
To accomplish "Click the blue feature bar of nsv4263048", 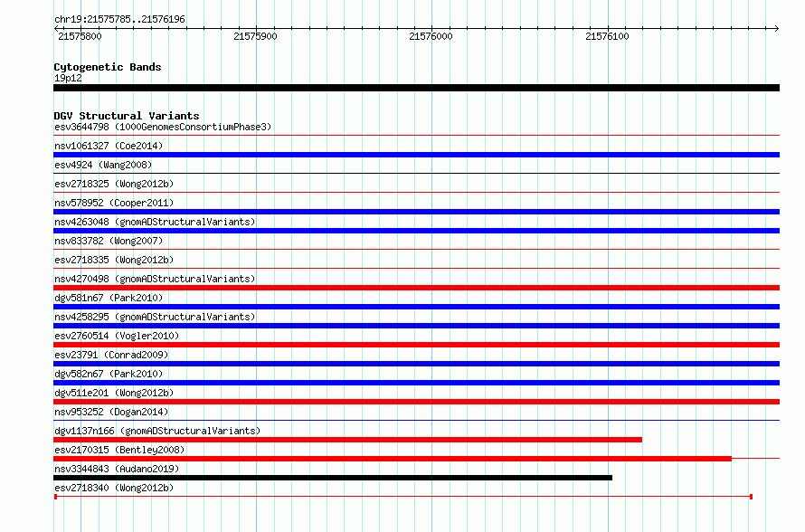I will [416, 231].
